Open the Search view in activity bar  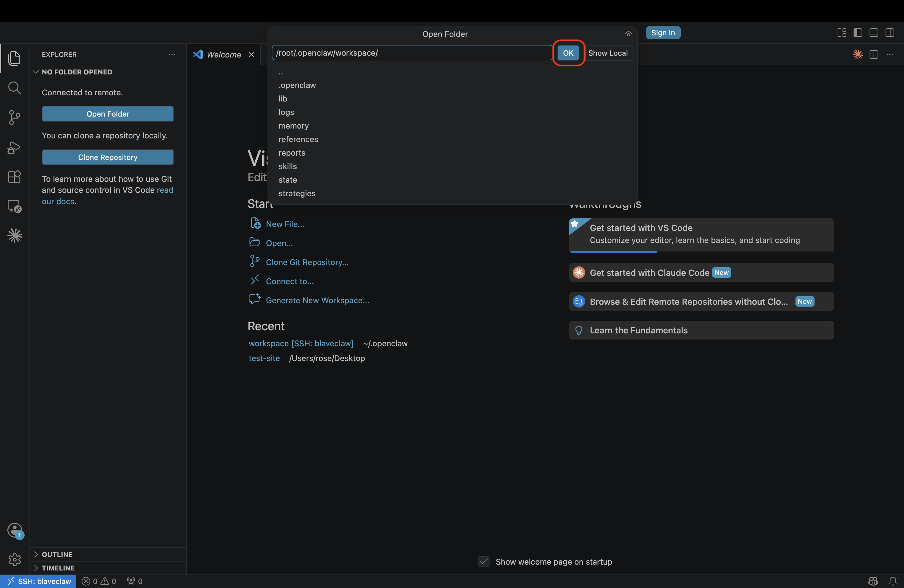pos(14,88)
